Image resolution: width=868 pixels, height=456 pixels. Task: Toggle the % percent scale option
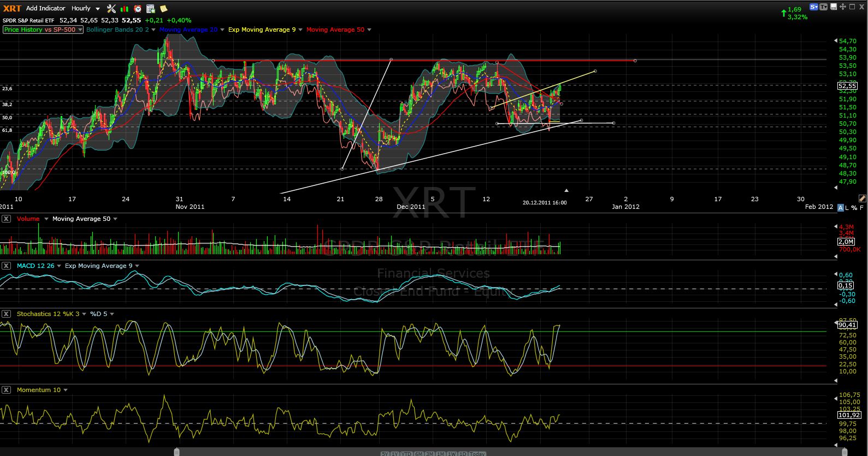(854, 207)
